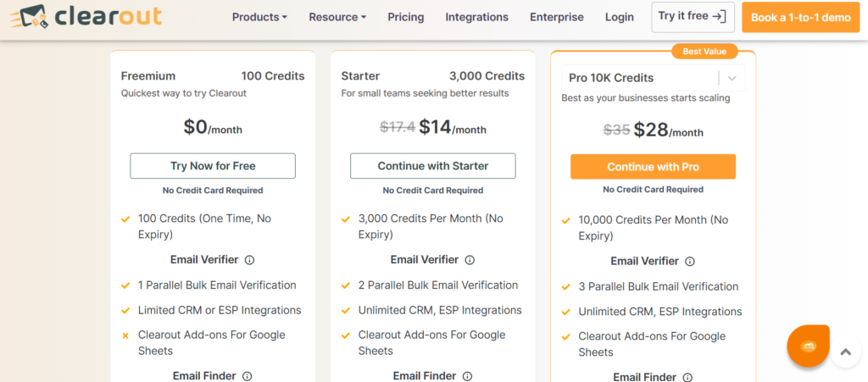Click '$28/month' Pro price
The width and height of the screenshot is (868, 382).
click(x=669, y=130)
